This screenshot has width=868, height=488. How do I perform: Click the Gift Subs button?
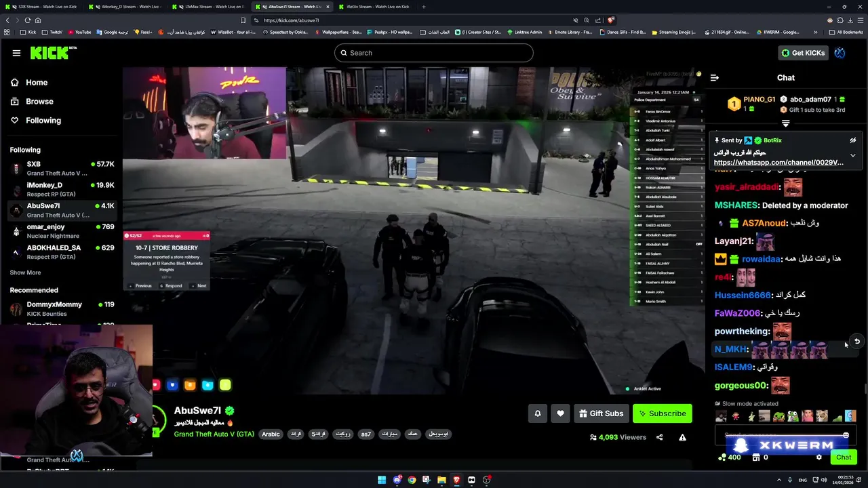click(x=601, y=413)
